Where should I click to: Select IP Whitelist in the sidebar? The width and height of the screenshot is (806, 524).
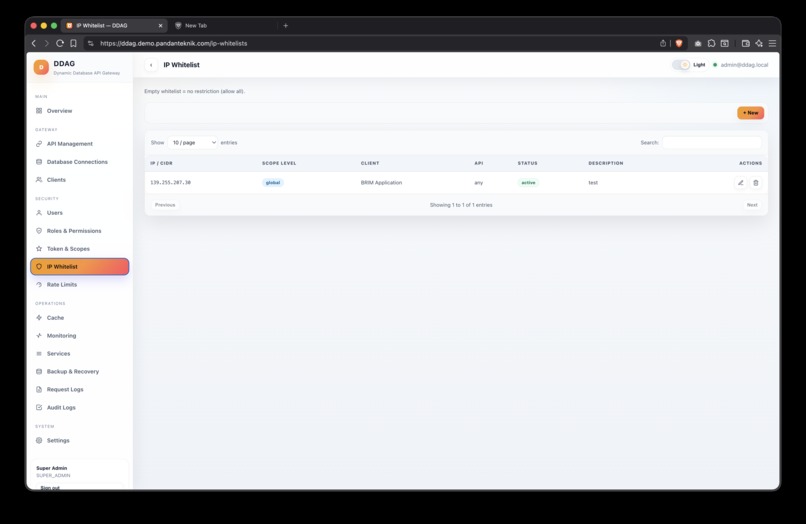[80, 266]
